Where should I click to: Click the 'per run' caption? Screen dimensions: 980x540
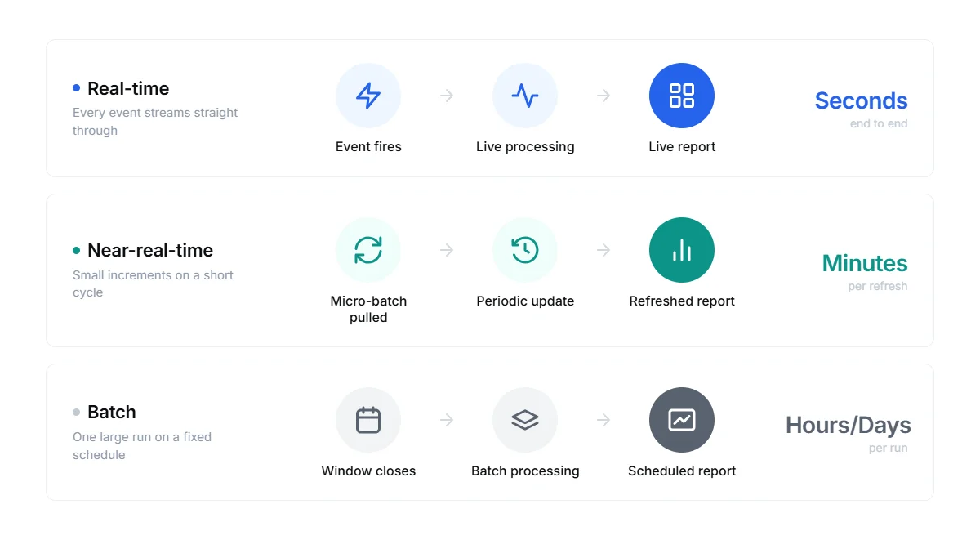click(x=889, y=448)
